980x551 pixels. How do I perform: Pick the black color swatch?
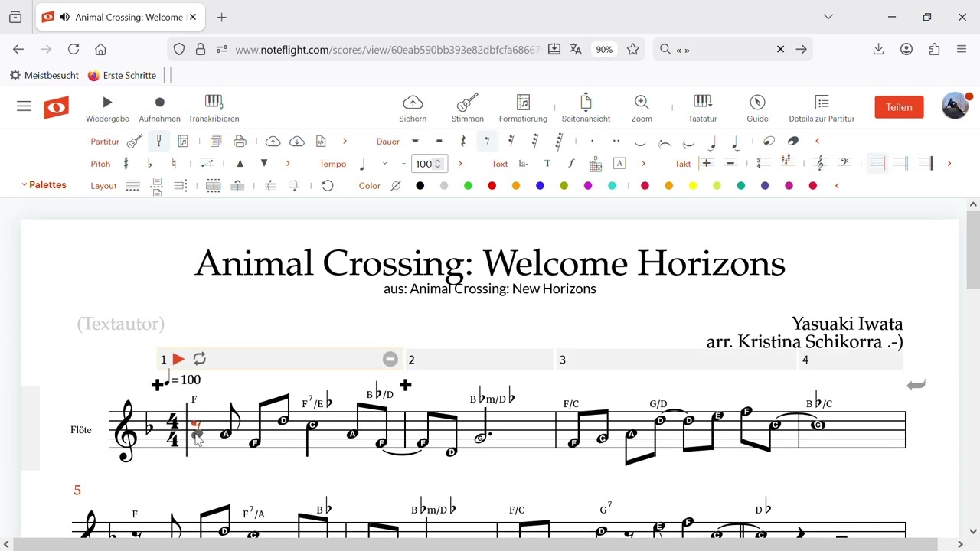[x=420, y=186]
